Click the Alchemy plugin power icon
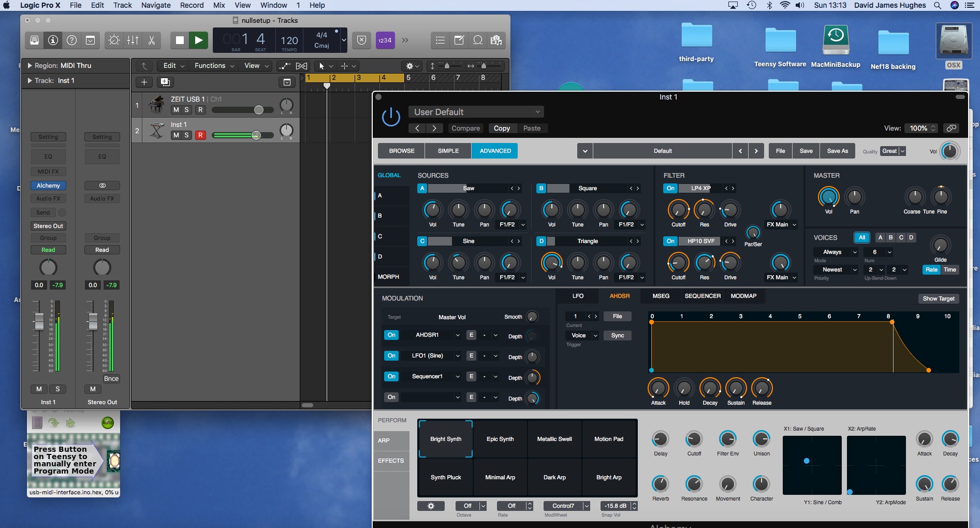The height and width of the screenshot is (528, 980). point(391,117)
